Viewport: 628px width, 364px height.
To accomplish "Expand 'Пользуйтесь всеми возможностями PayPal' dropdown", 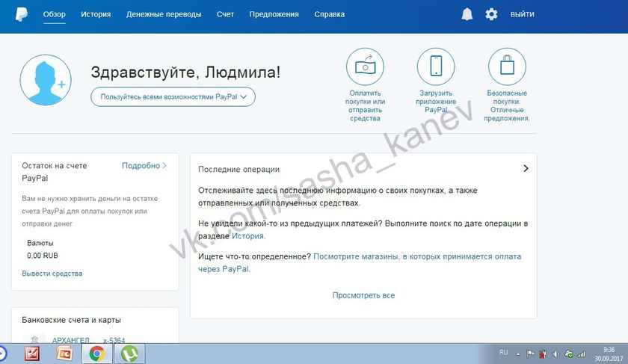I will point(173,97).
